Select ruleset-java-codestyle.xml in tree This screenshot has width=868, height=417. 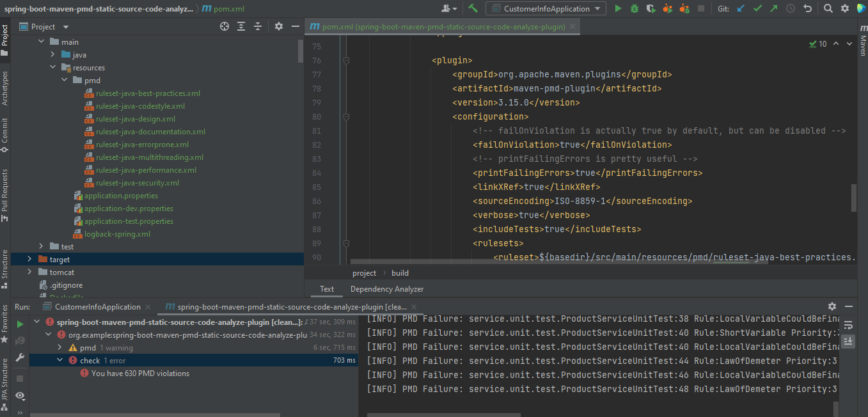tap(140, 106)
